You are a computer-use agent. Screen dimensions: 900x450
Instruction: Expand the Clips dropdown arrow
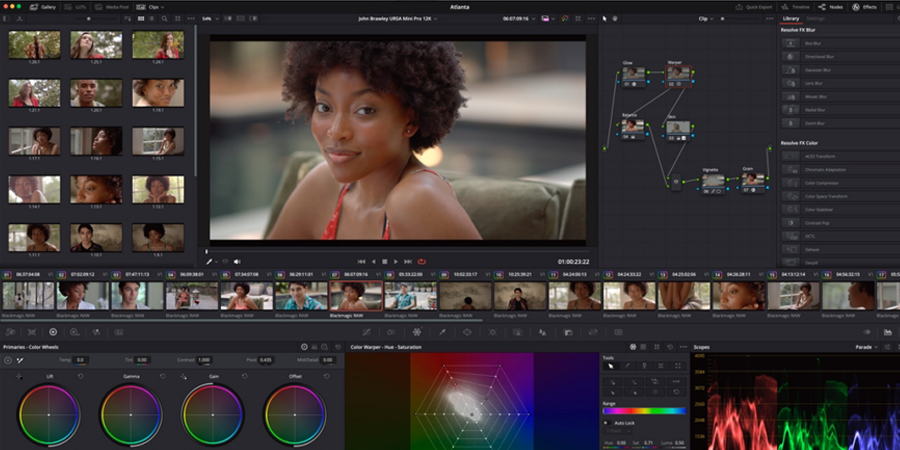162,7
